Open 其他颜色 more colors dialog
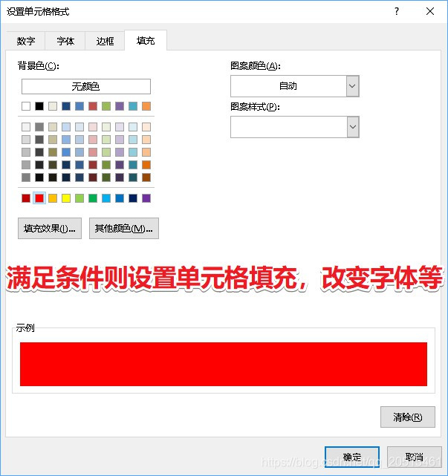This screenshot has height=476, width=448. coord(124,228)
